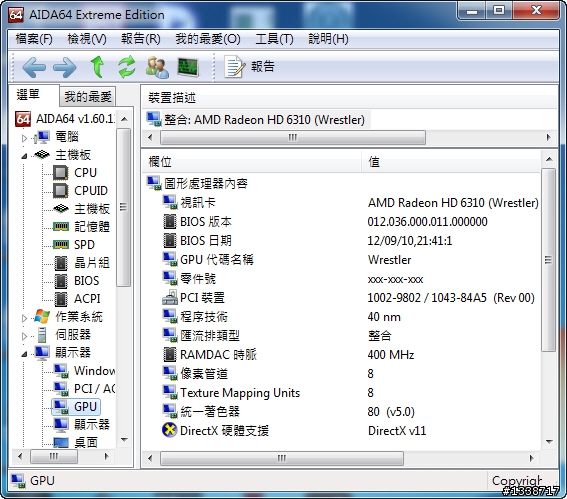The width and height of the screenshot is (567, 499).
Task: Collapse the 主機板 tree node
Action: tap(24, 156)
